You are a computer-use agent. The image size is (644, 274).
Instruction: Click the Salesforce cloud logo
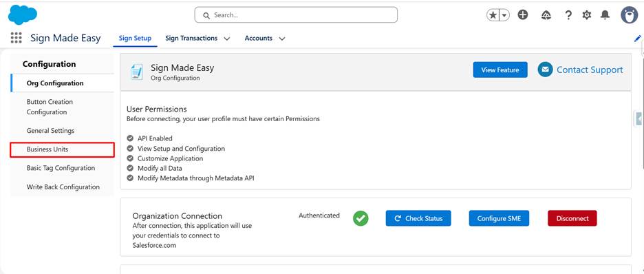click(x=23, y=14)
